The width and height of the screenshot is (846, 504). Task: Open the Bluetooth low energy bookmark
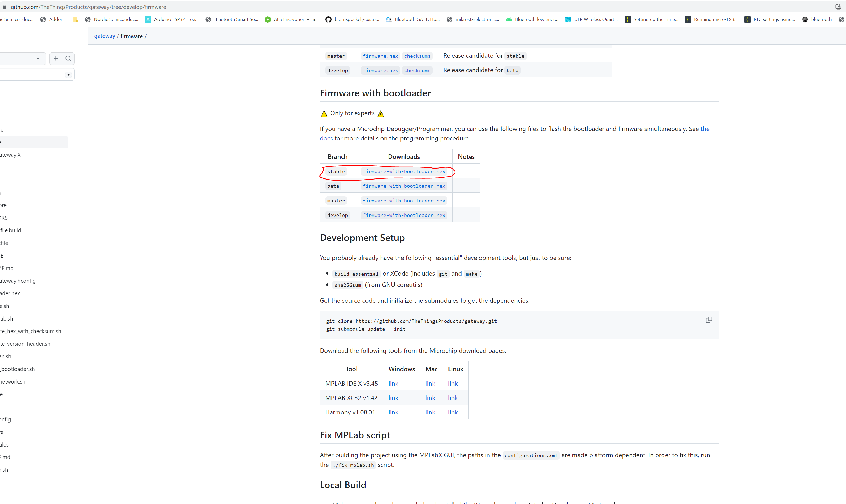point(532,19)
